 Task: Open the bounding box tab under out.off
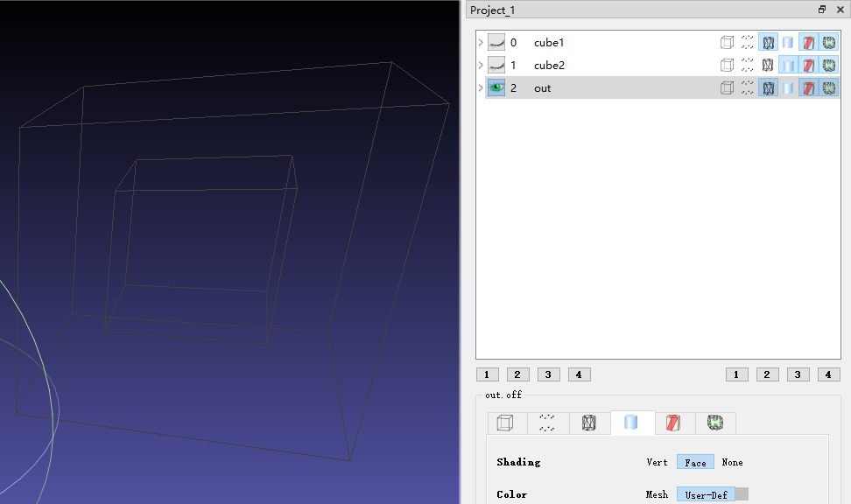(x=505, y=423)
